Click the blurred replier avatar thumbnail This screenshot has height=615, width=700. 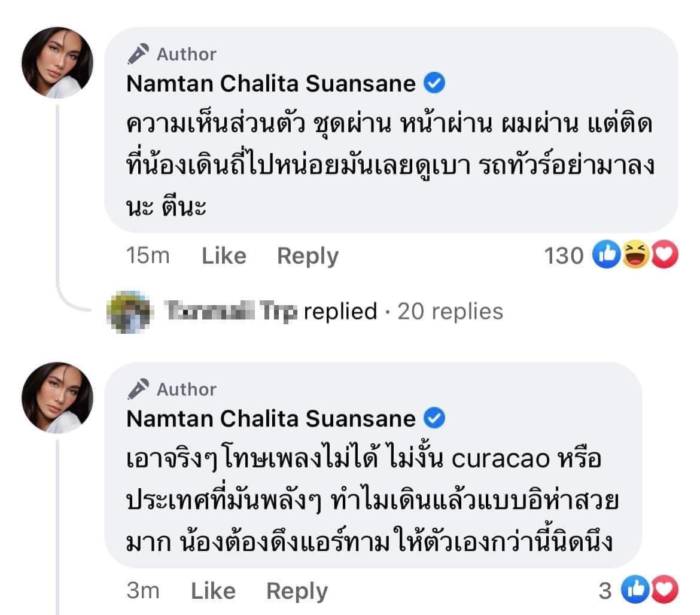[x=127, y=312]
